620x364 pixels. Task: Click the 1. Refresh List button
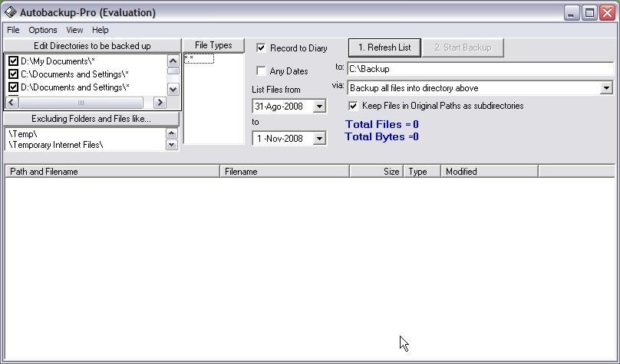click(384, 48)
